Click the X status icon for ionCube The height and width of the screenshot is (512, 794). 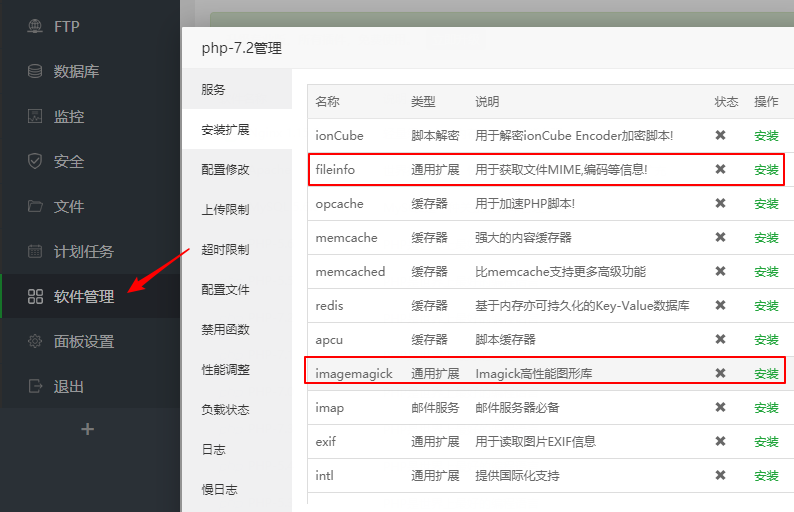pos(720,135)
